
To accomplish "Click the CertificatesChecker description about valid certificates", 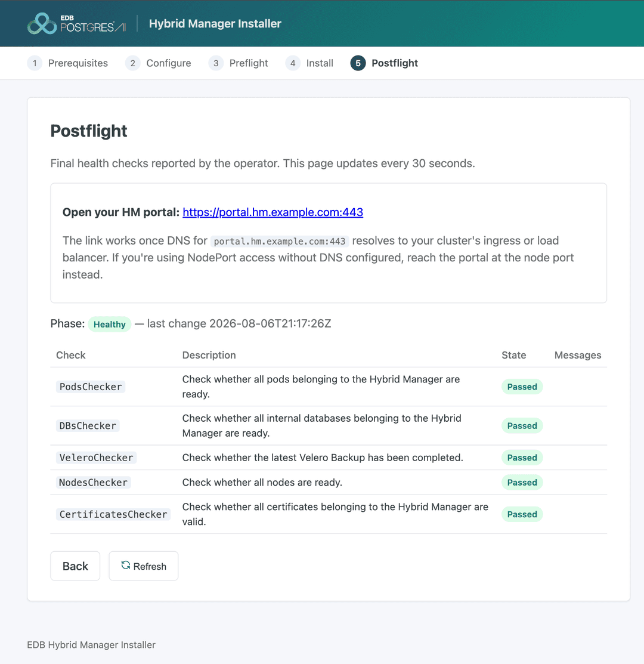I will click(x=335, y=514).
